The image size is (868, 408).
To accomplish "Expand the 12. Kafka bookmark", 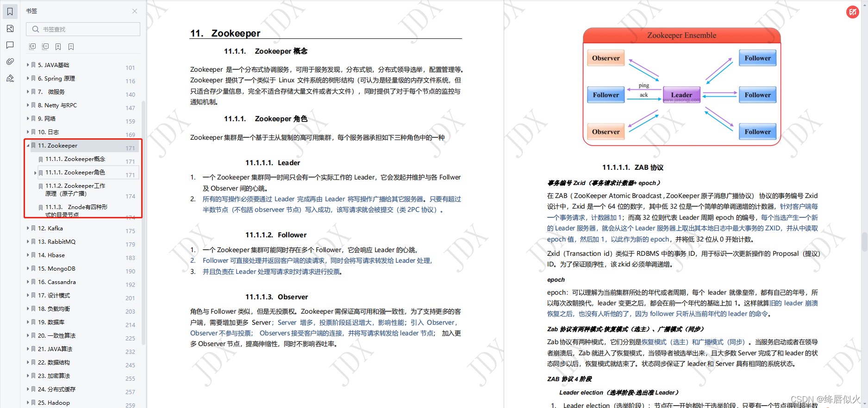I will [28, 228].
